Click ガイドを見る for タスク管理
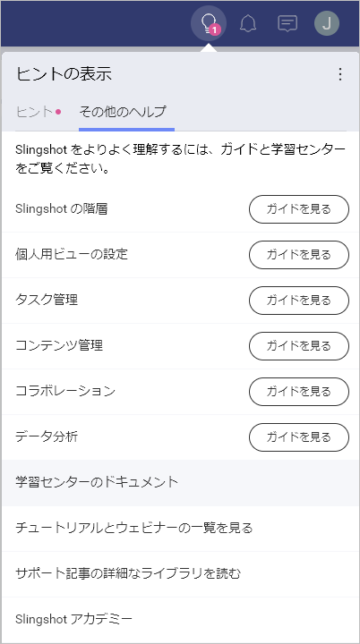The width and height of the screenshot is (360, 644). pyautogui.click(x=299, y=301)
